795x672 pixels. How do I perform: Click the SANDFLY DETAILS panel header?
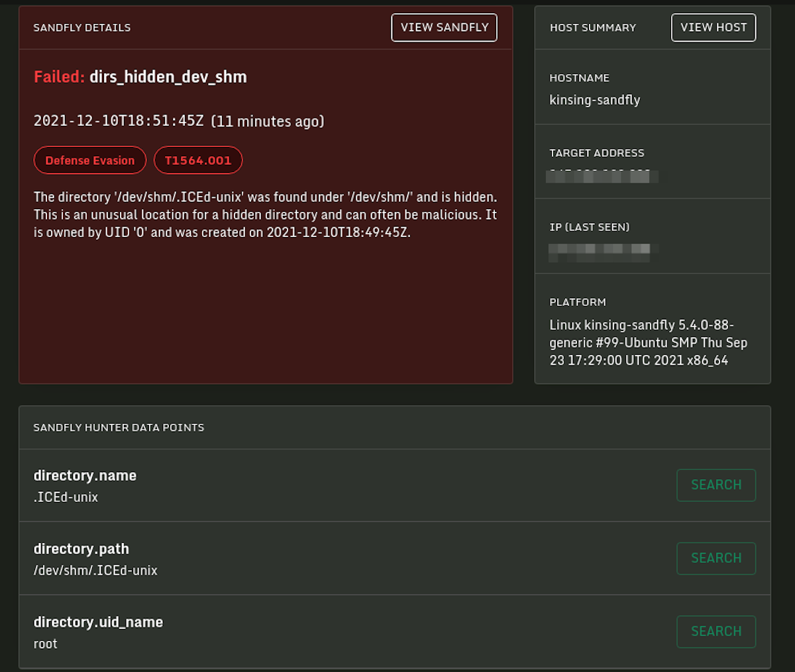pyautogui.click(x=82, y=27)
